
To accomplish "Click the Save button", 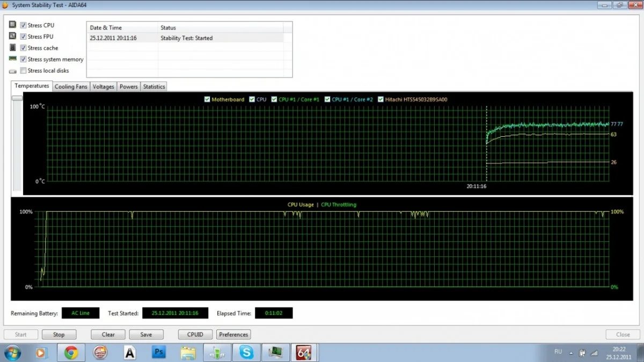I will pos(146,334).
